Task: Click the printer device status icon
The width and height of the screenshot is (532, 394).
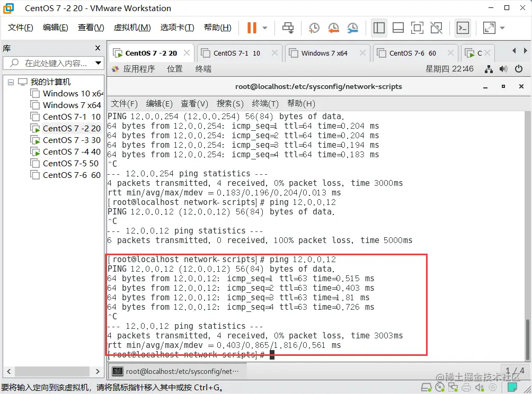Action: 467,387
